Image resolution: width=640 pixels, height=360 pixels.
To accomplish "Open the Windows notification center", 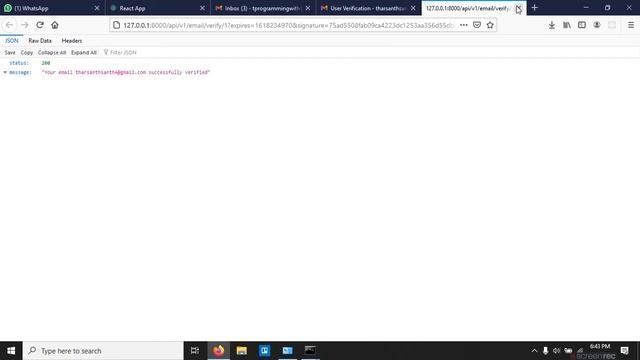I will pyautogui.click(x=624, y=351).
